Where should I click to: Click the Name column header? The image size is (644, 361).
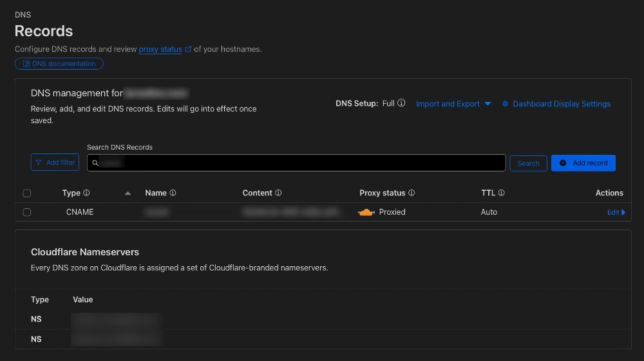coord(156,193)
